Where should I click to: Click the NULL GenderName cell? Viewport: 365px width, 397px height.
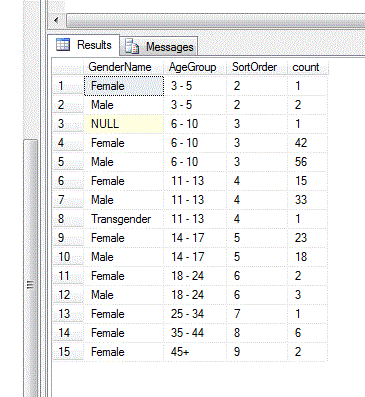click(x=124, y=124)
